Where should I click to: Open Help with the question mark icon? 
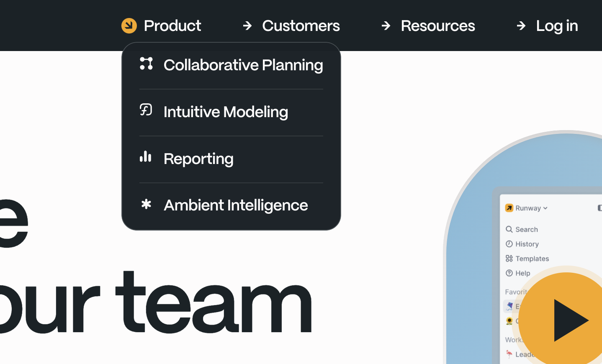click(509, 273)
